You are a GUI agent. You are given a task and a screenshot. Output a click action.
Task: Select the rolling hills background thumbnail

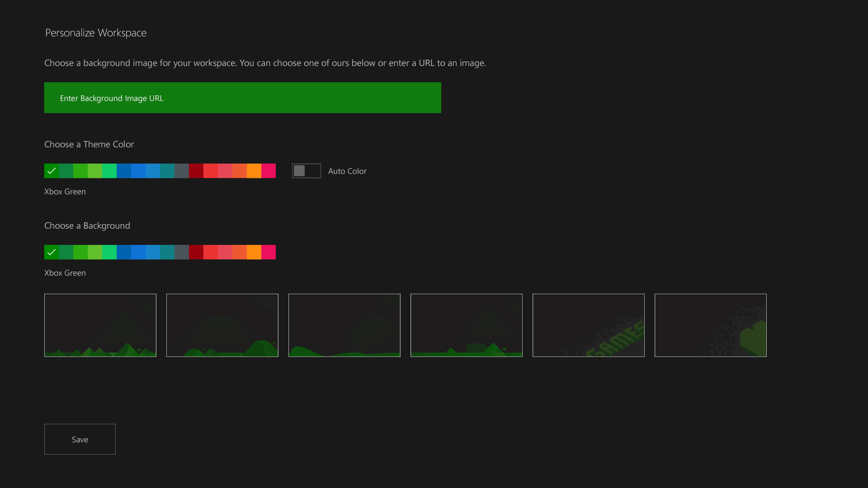tap(222, 325)
